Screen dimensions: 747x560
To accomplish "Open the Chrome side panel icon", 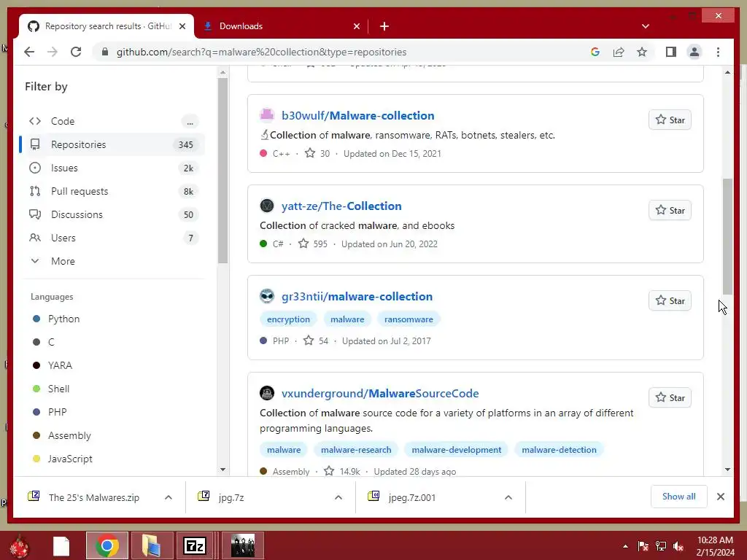I will pyautogui.click(x=671, y=52).
